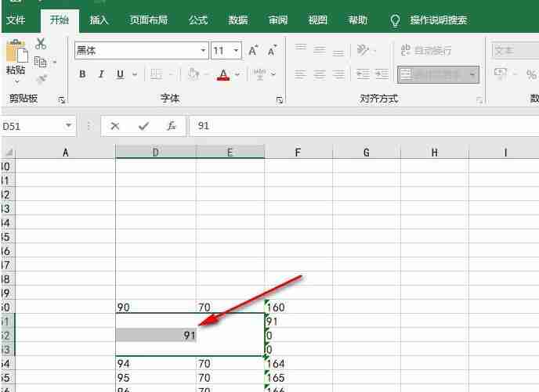Switch to the Formulas (公式) tab
539x392 pixels.
[x=198, y=20]
